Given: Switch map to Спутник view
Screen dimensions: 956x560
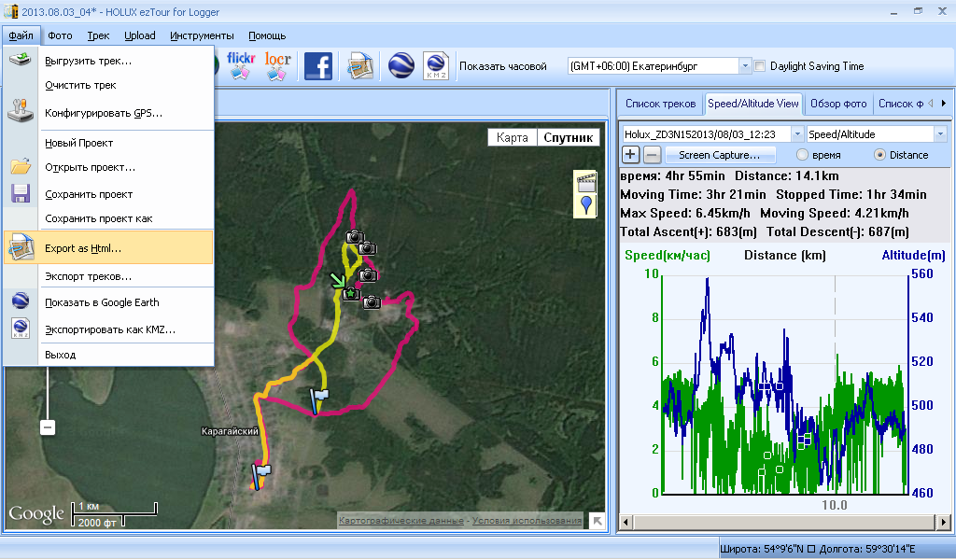Looking at the screenshot, I should pyautogui.click(x=569, y=138).
